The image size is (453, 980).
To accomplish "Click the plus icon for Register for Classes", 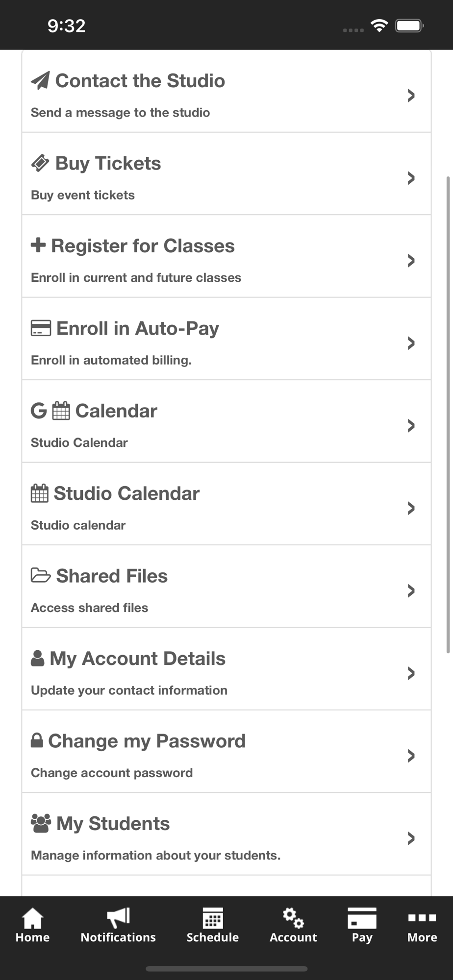I will pos(38,245).
